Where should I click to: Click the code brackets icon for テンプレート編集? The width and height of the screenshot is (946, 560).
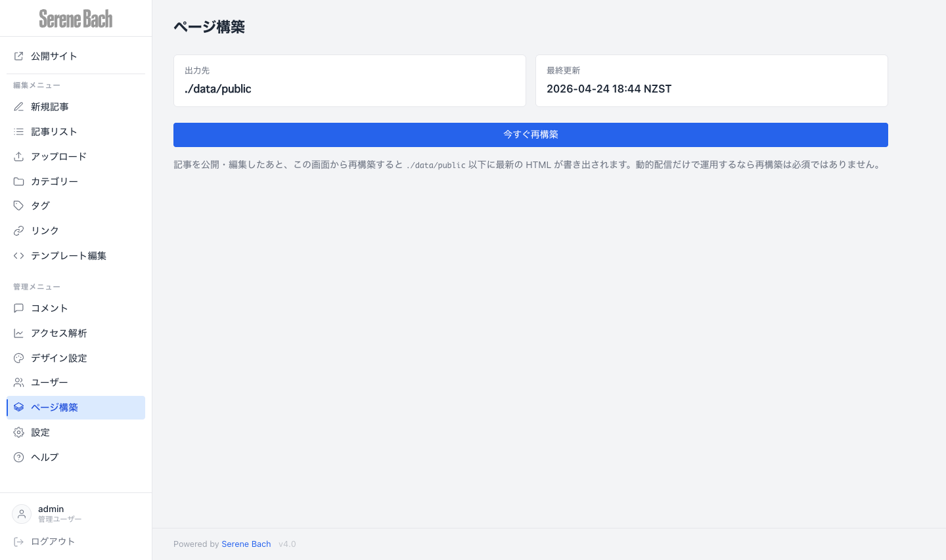(18, 256)
